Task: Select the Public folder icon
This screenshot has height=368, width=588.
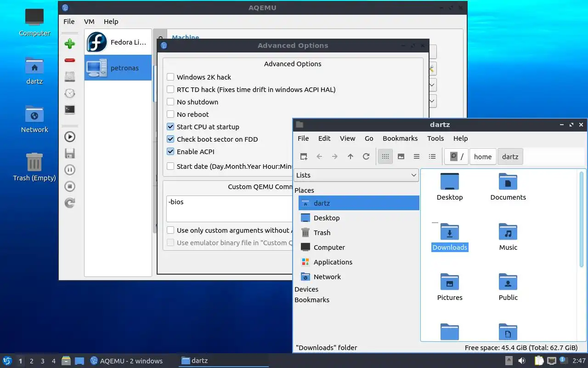Action: (x=508, y=282)
